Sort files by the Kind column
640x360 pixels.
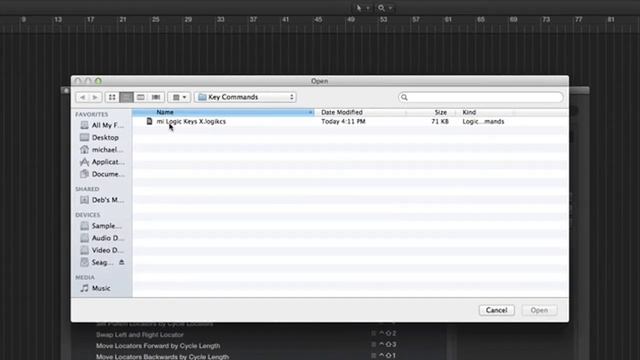(486, 112)
